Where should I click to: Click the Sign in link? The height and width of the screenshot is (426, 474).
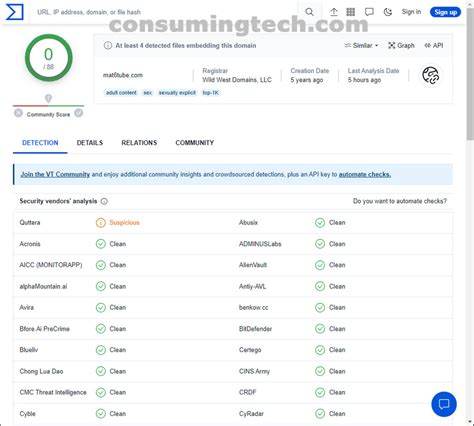[x=411, y=12]
